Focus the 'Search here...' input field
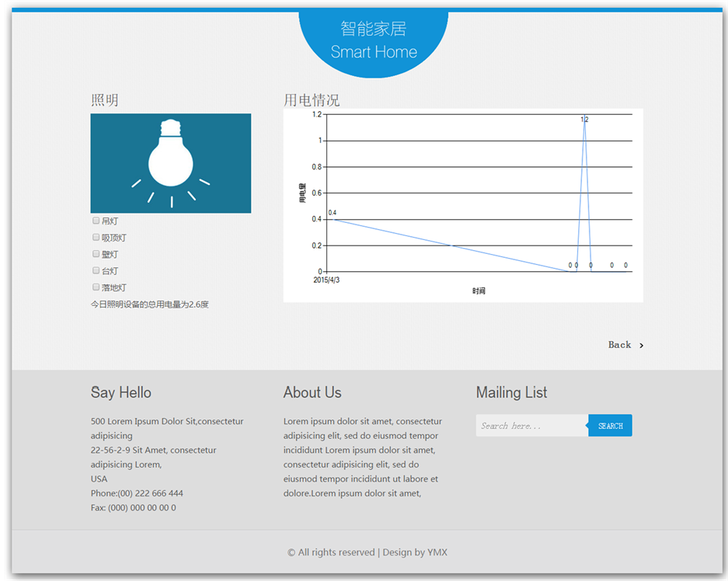 pos(531,426)
